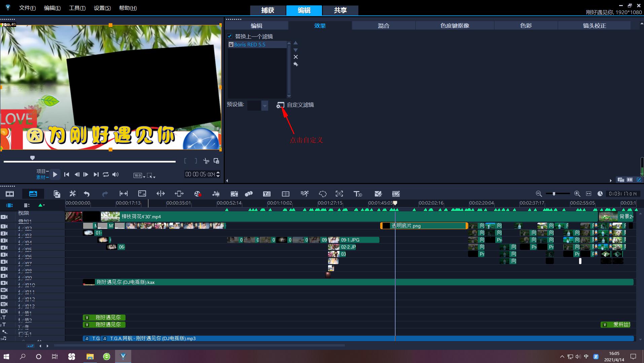Viewport: 644px width, 363px height.
Task: Move the Boris RED filter up
Action: click(x=296, y=43)
